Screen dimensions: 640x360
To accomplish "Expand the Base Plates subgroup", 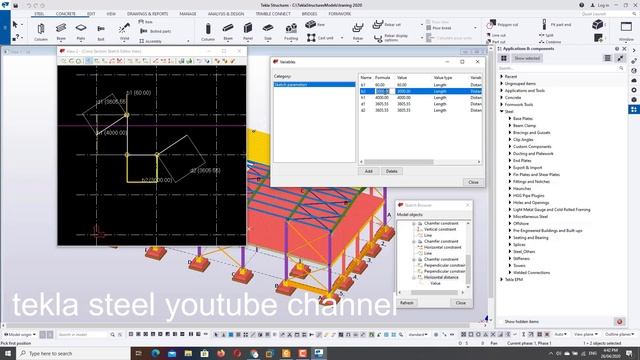I will (x=510, y=118).
